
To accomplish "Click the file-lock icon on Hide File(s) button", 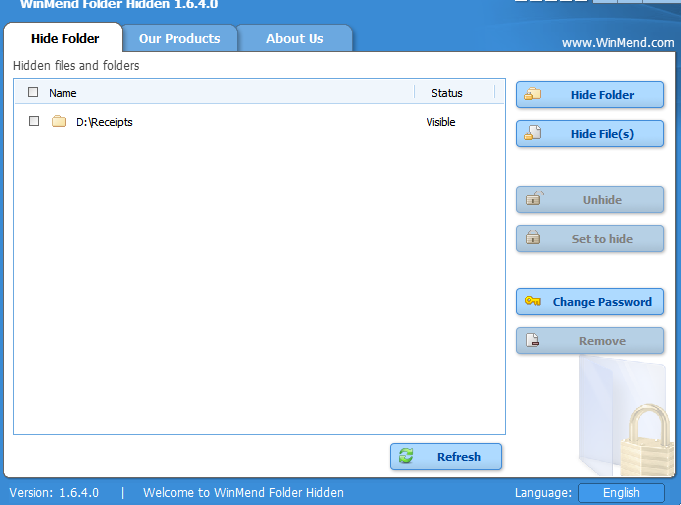I will click(532, 133).
